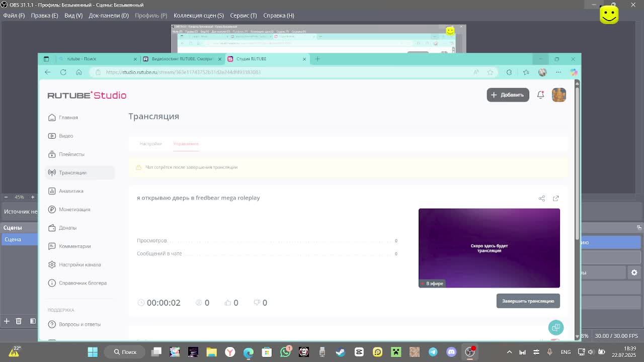Open Discord from the taskbar
The width and height of the screenshot is (644, 362).
[451, 352]
